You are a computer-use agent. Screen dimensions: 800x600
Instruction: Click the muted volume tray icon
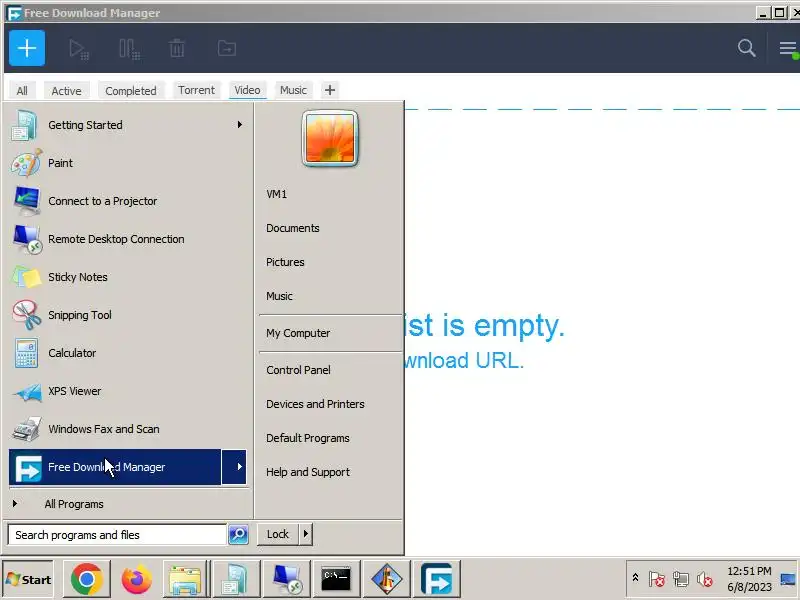click(705, 579)
